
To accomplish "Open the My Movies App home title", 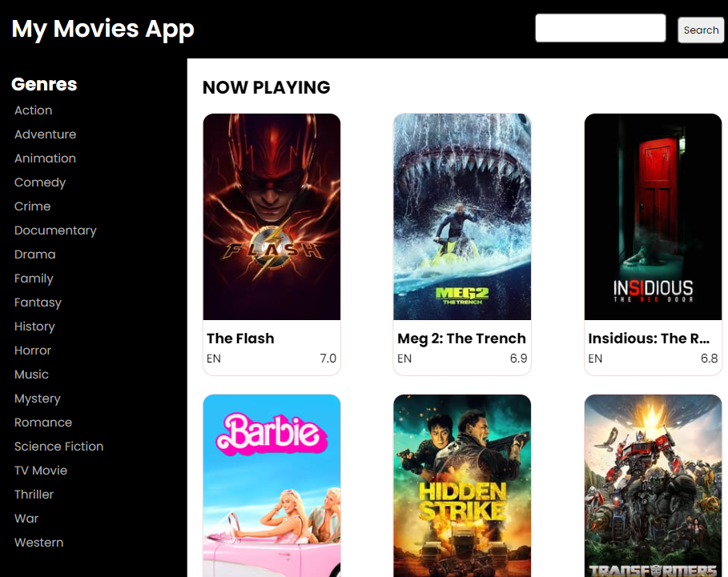I will click(x=103, y=29).
